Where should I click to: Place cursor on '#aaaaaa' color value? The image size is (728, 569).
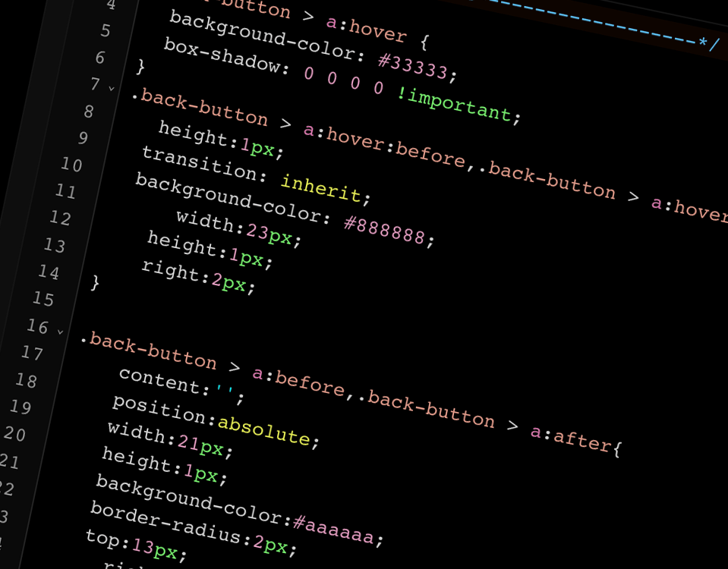point(333,529)
